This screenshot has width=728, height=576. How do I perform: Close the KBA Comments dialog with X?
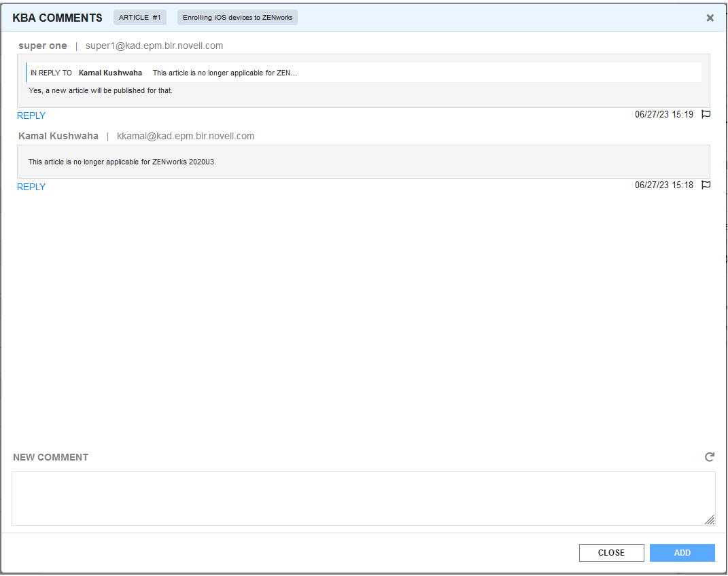(x=710, y=18)
